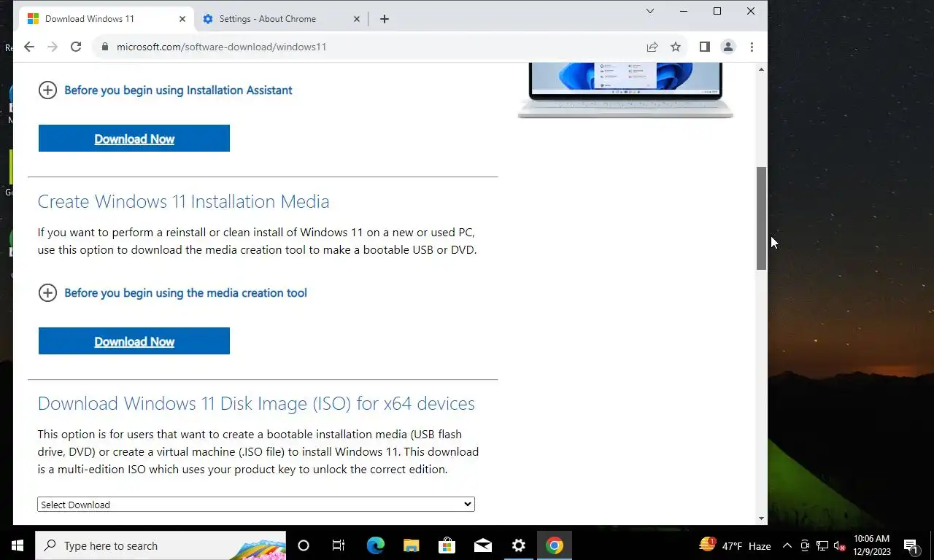
Task: Open the clock and date flyout
Action: tap(871, 545)
